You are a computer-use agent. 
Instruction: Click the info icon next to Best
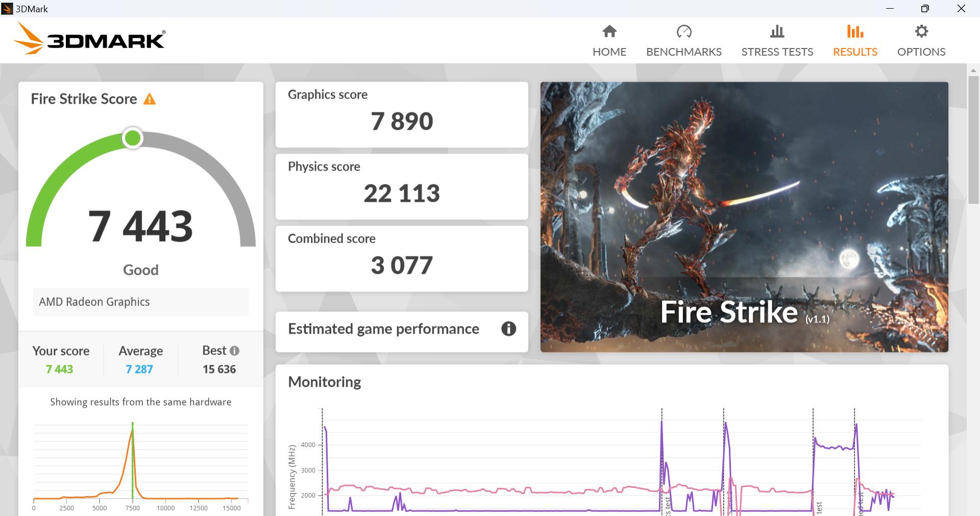pos(234,351)
